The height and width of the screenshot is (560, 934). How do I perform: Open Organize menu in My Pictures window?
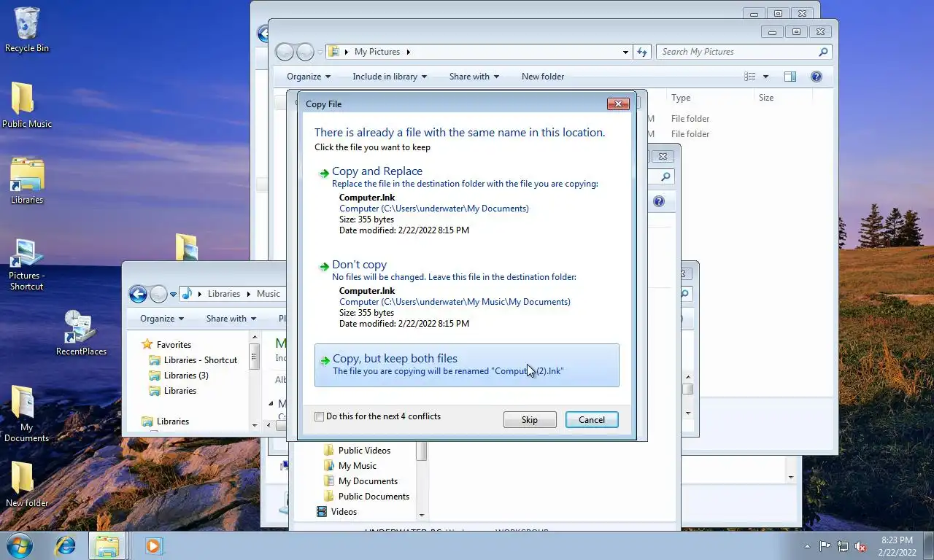[x=309, y=77]
